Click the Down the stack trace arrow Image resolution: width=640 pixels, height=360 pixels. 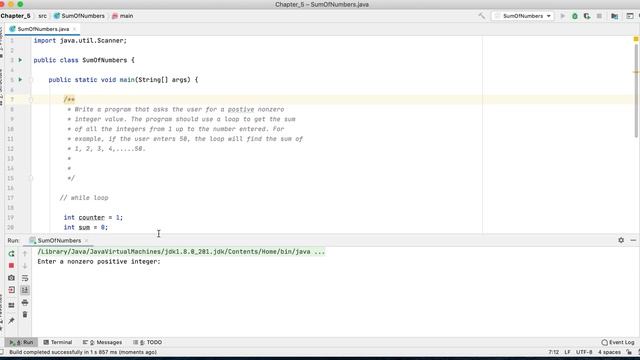tap(25, 265)
